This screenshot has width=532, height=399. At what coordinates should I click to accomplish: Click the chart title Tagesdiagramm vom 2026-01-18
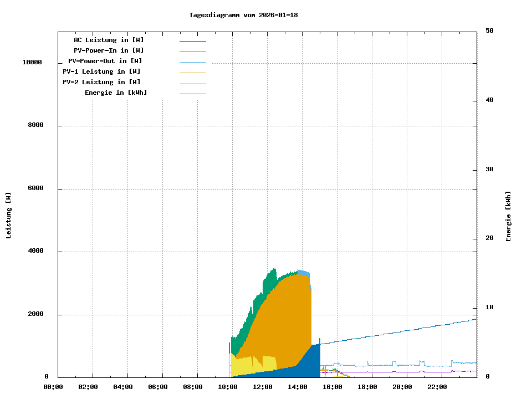click(243, 15)
